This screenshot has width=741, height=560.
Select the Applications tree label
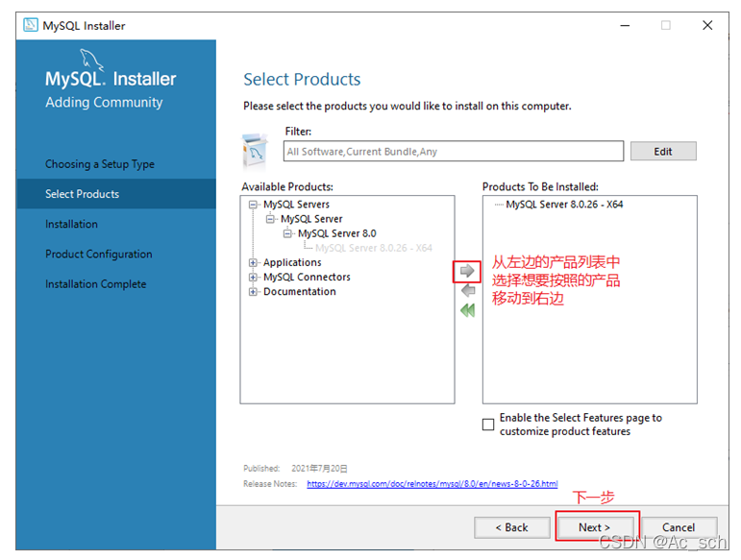(x=292, y=262)
